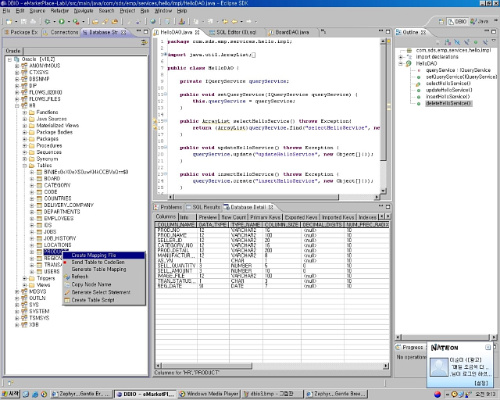Viewport: 500px width, 400px height.
Task: Click the globe browser toolbar icon
Action: [x=153, y=22]
